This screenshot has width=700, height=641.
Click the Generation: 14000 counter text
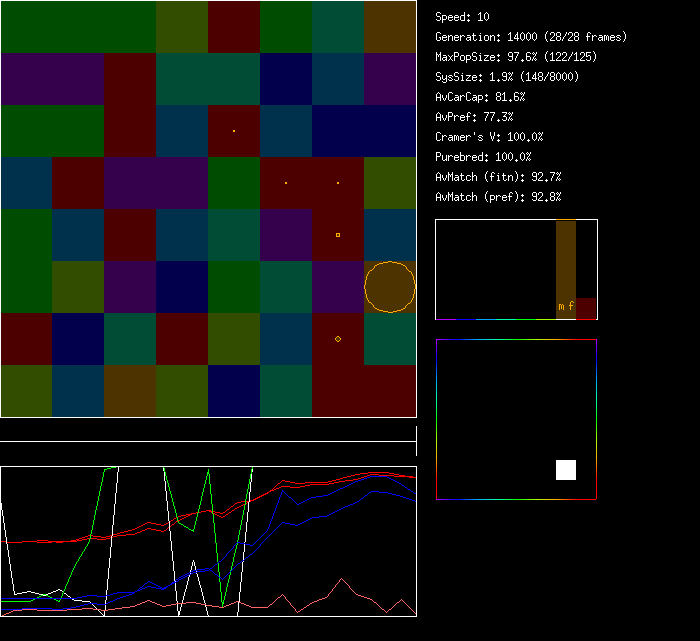pyautogui.click(x=531, y=37)
